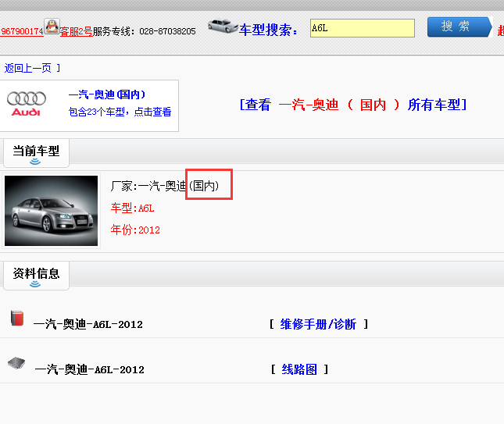504x424 pixels.
Task: Open the 客服2号 customer service link
Action: [76, 31]
